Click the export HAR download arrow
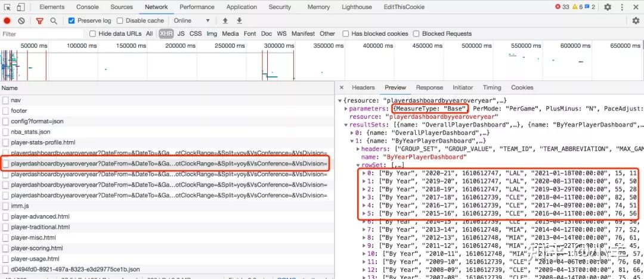The width and height of the screenshot is (644, 279). coord(240,20)
